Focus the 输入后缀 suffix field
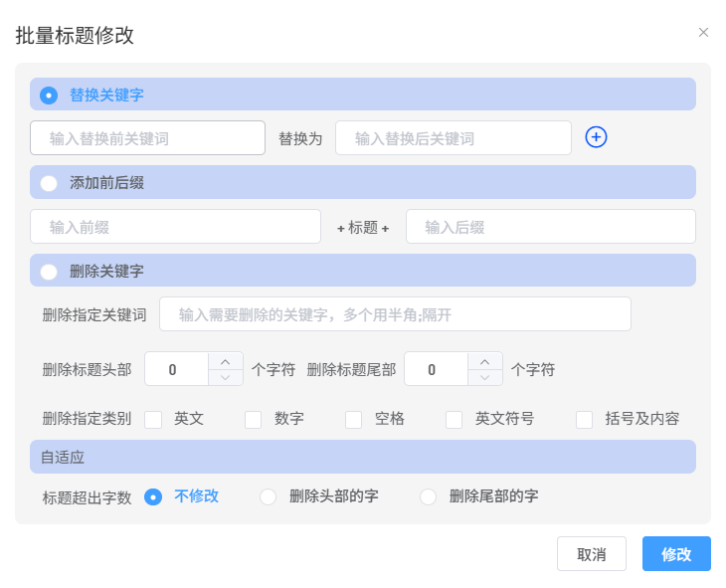This screenshot has width=726, height=588. click(x=551, y=227)
